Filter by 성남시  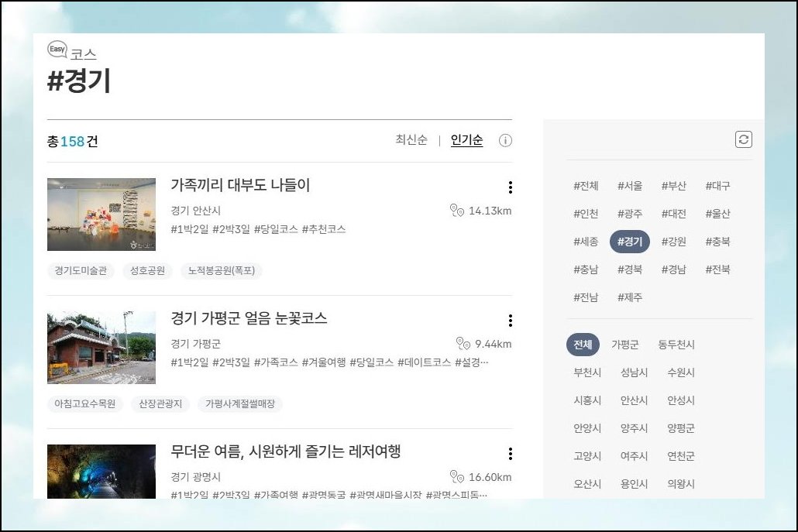pyautogui.click(x=634, y=372)
